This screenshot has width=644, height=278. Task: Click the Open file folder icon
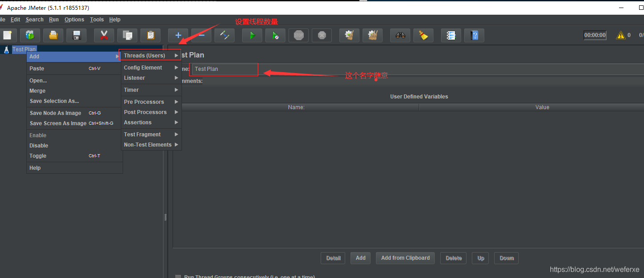[x=53, y=35]
